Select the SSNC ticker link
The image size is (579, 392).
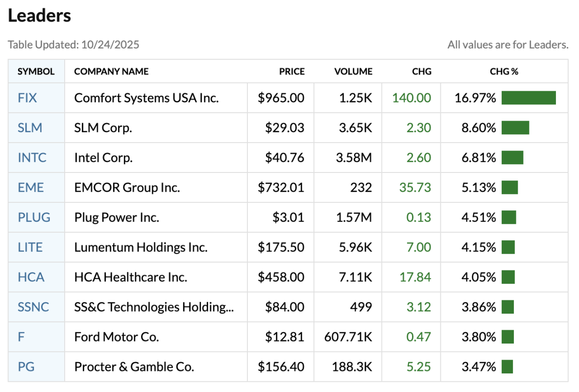click(x=33, y=307)
